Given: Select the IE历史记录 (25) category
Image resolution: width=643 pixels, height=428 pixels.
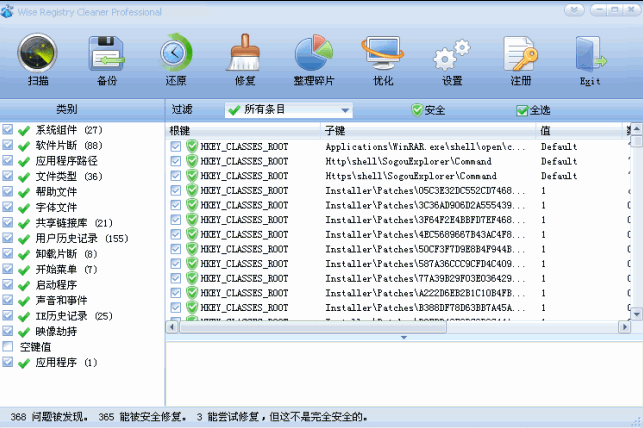Looking at the screenshot, I should pos(74,316).
